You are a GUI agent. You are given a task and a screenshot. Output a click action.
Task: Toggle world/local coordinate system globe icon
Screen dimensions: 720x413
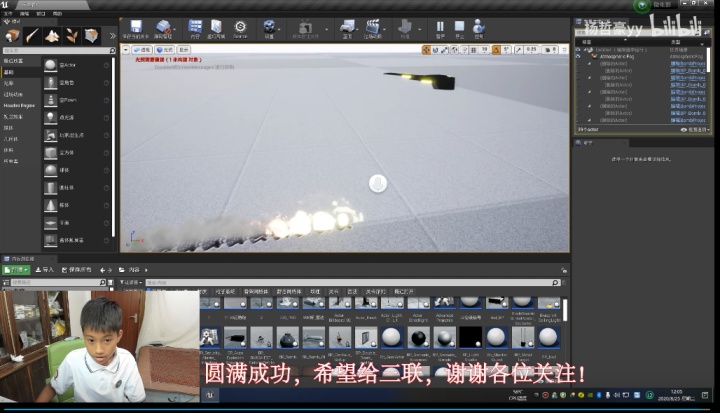(454, 50)
